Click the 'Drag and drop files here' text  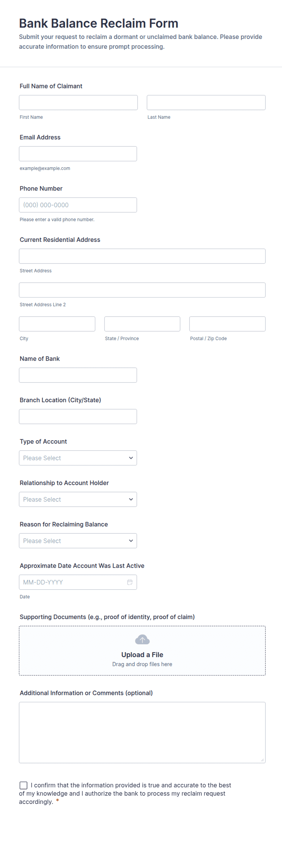142,664
